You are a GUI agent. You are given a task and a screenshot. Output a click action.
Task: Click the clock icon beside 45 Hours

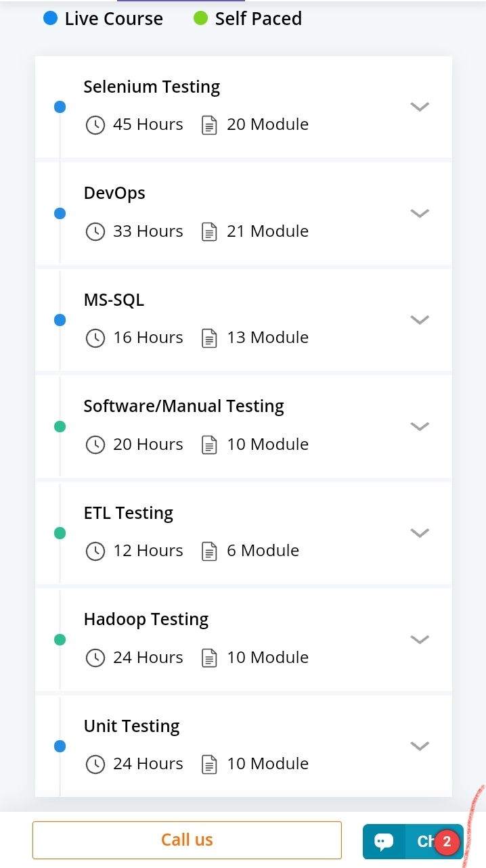coord(95,125)
